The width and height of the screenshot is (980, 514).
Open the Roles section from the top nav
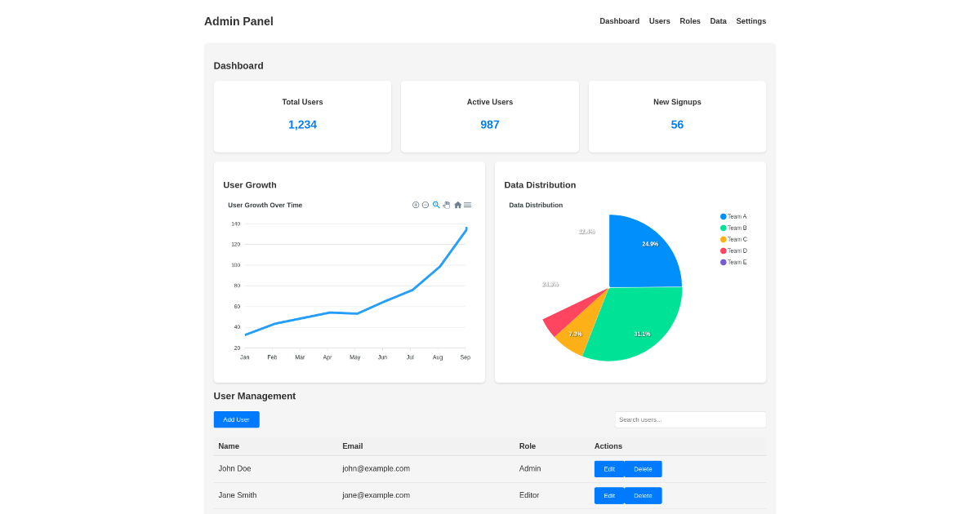coord(689,21)
